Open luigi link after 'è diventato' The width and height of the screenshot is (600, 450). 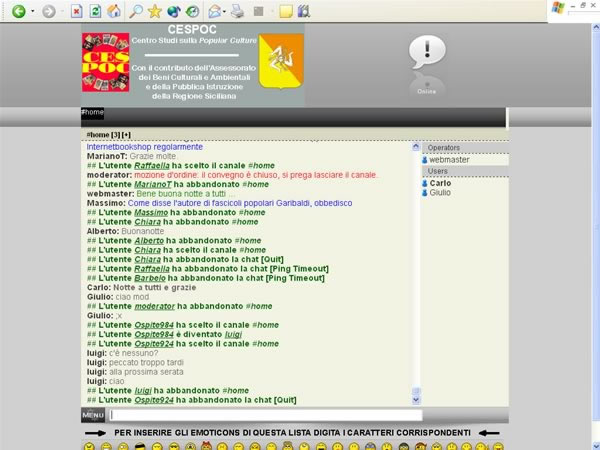click(x=233, y=334)
